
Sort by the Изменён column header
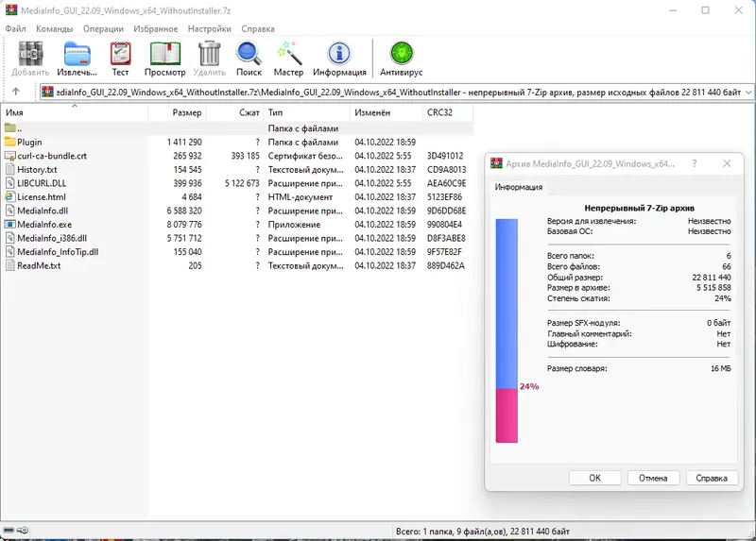pyautogui.click(x=386, y=112)
